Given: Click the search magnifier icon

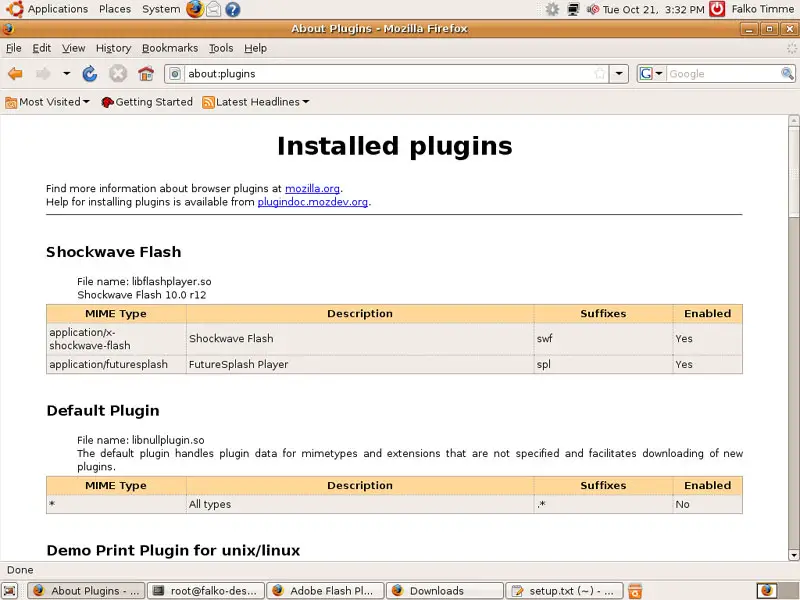Looking at the screenshot, I should click(x=787, y=74).
